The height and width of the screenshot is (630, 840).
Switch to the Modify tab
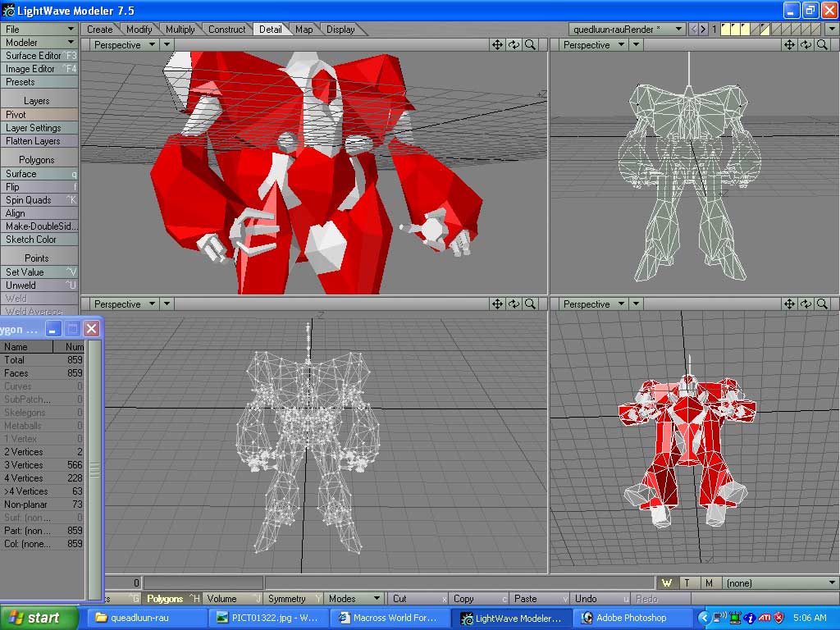[139, 30]
